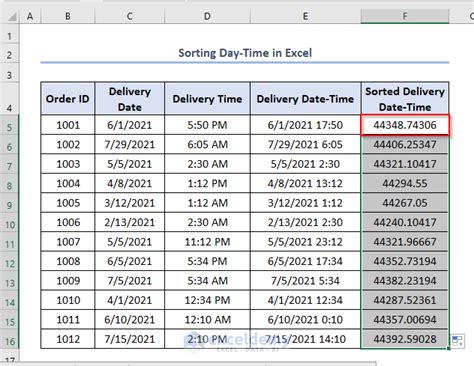474x366 pixels.
Task: Click the date cell 7/29/2021
Action: (x=130, y=144)
